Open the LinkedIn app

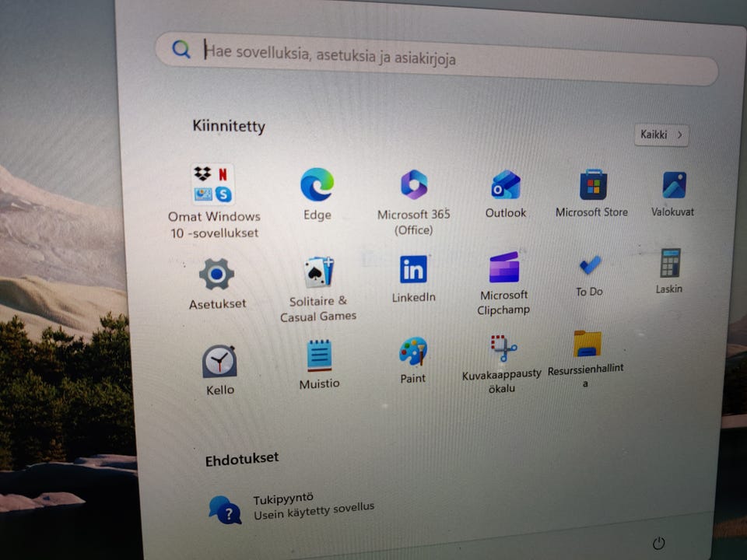click(x=413, y=278)
